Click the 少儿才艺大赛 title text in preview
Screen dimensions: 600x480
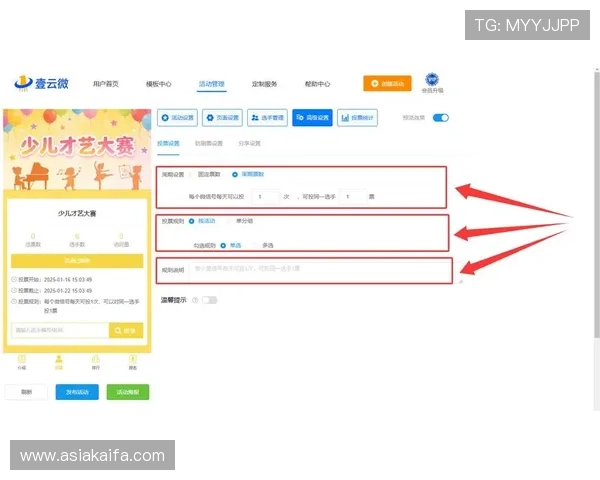pyautogui.click(x=77, y=213)
